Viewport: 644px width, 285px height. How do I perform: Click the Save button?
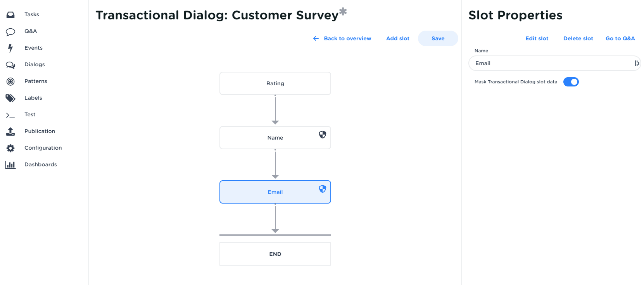pos(438,38)
